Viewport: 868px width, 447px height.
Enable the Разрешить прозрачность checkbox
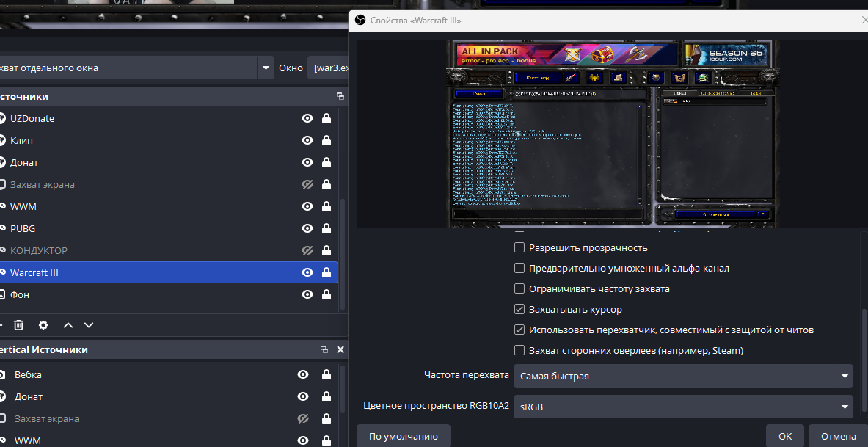coord(519,247)
